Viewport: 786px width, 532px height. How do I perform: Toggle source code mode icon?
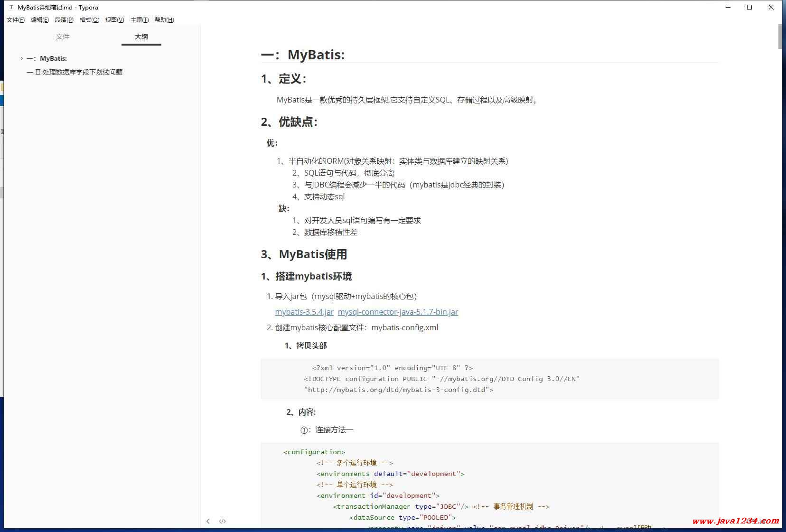click(222, 521)
